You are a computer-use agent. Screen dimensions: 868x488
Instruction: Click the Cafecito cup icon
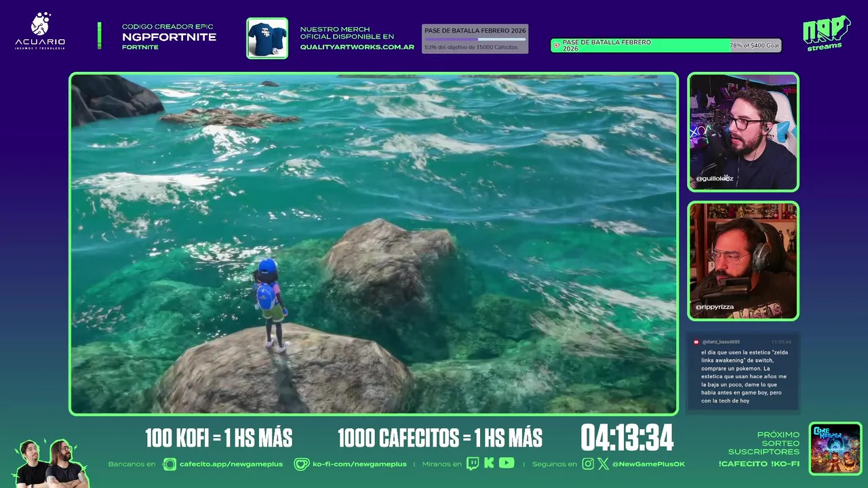tap(169, 464)
